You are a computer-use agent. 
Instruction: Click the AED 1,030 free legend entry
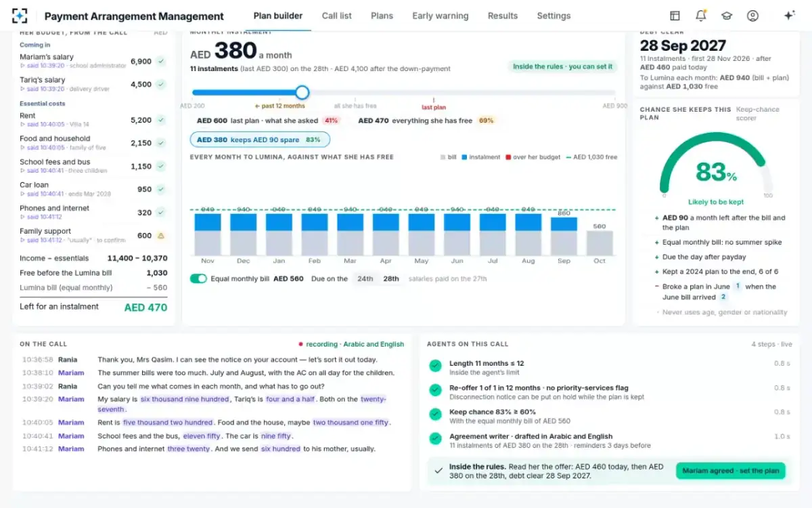tap(591, 157)
